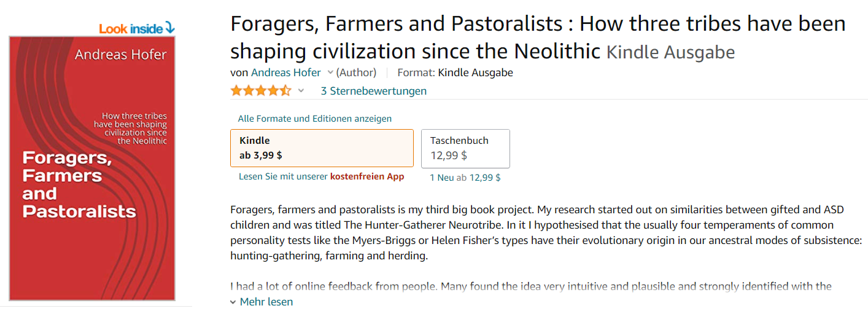
Task: Click the Kindle price ab 3,99 $
Action: 261,155
